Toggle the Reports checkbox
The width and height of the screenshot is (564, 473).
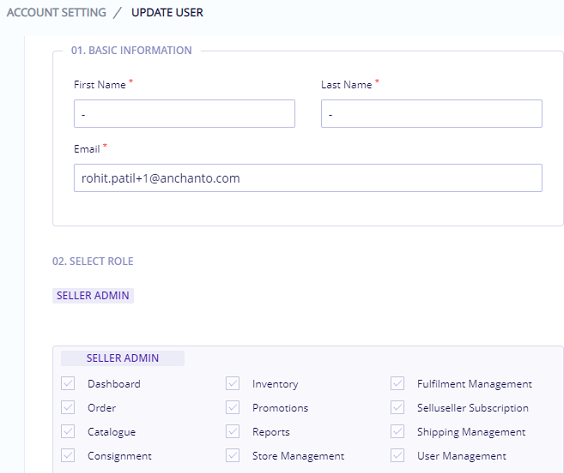click(233, 431)
